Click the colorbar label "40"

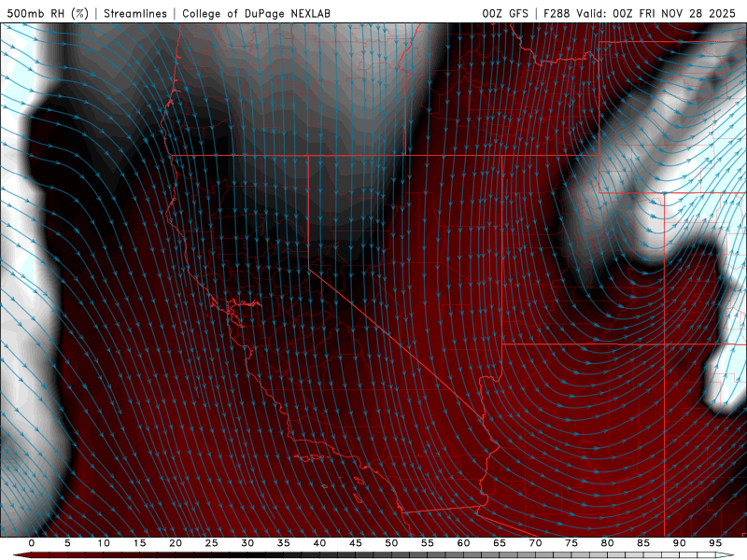click(319, 543)
